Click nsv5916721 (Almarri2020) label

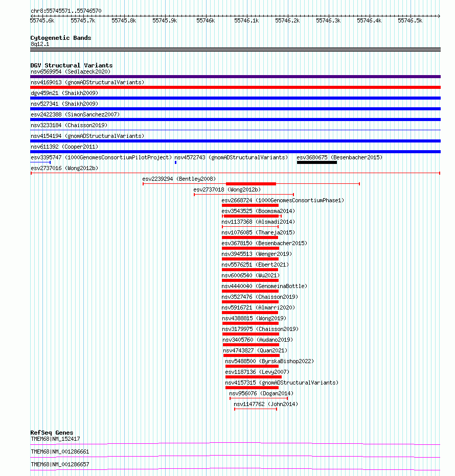[x=258, y=307]
